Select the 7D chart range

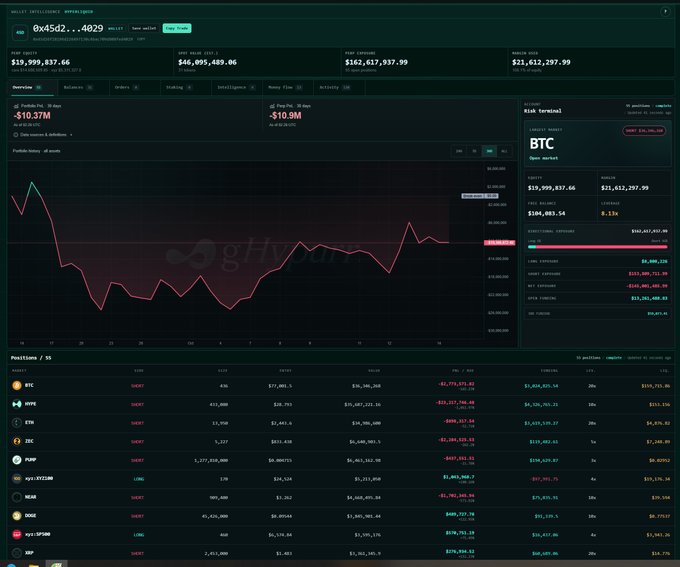pyautogui.click(x=474, y=151)
